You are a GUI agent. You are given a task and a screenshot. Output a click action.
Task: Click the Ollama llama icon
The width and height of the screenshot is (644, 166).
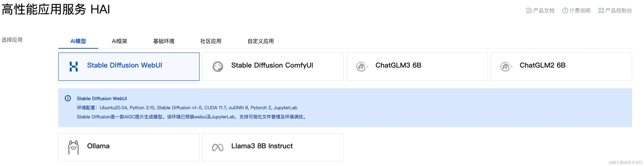pos(73,147)
